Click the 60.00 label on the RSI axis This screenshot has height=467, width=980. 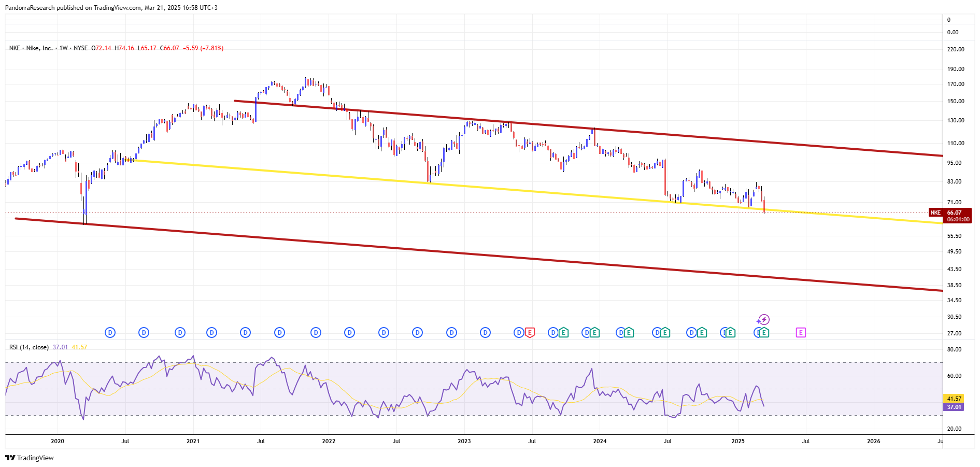click(x=954, y=376)
